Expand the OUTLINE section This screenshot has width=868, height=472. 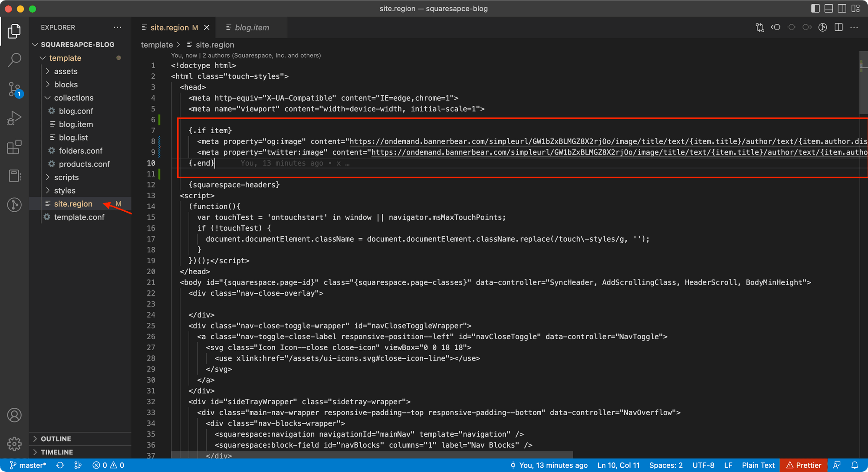[80, 439]
